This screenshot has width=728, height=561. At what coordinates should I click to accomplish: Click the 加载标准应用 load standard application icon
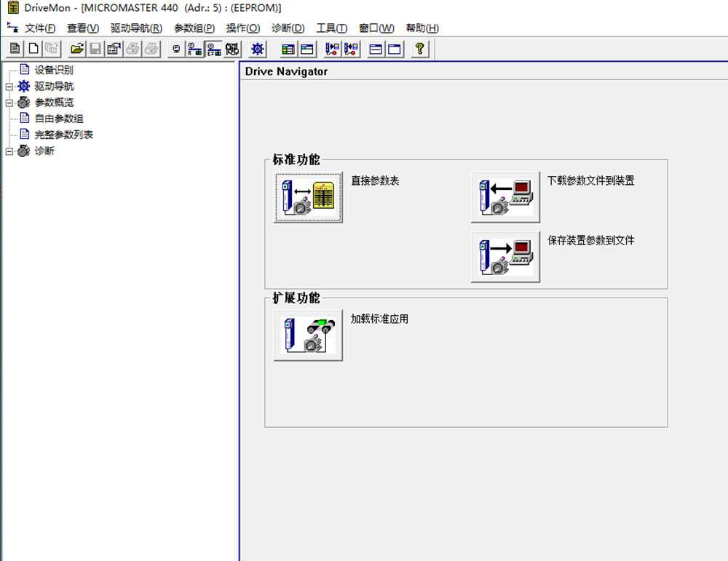(x=309, y=335)
